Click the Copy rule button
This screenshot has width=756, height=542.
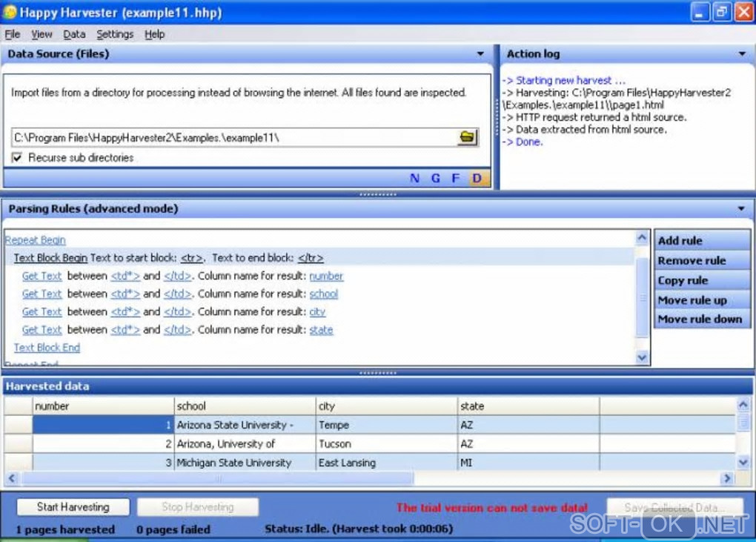(701, 280)
